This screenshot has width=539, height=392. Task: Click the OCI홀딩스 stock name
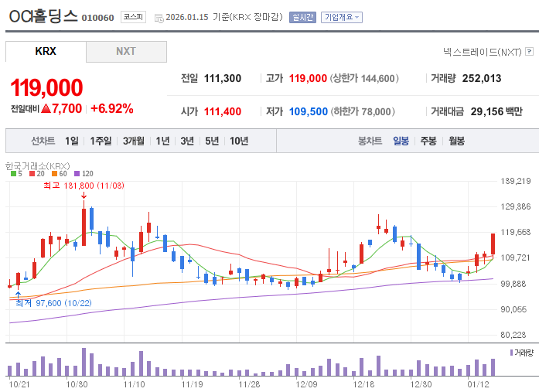[43, 16]
